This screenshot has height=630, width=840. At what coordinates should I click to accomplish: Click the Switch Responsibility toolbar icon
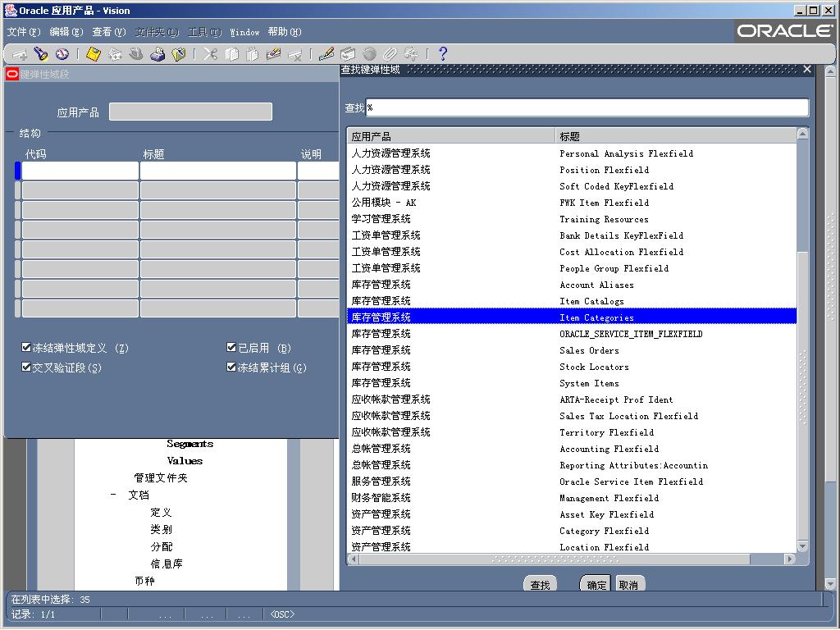click(136, 54)
